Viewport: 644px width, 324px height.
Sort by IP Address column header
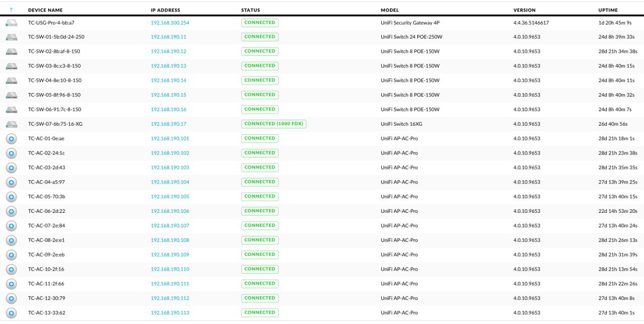(166, 10)
